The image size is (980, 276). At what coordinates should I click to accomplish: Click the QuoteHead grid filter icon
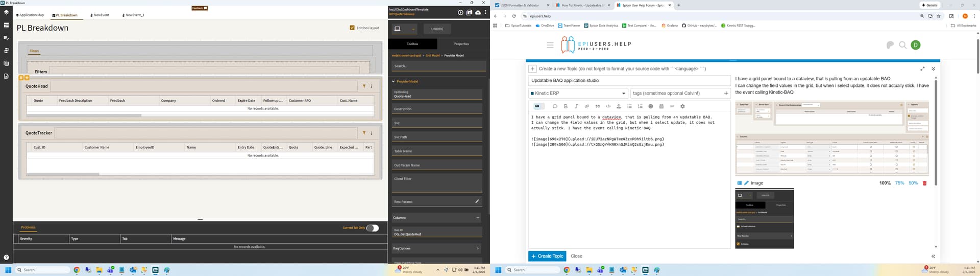point(364,86)
